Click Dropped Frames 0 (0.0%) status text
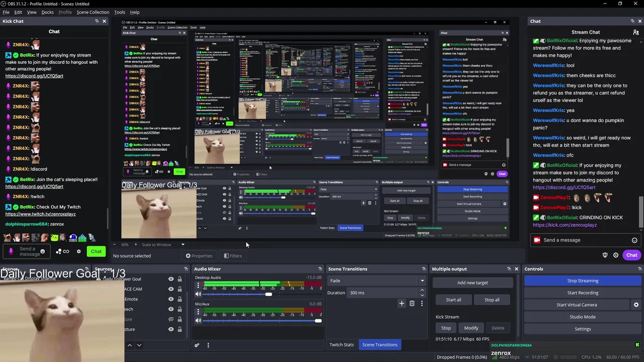Screen dimensions: 644x362 pos(462,357)
